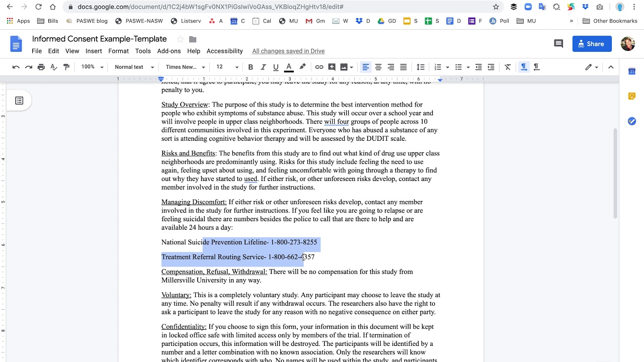Screen dimensions: 644x362
Task: Open Google Keep side panel icon
Action: click(x=632, y=96)
